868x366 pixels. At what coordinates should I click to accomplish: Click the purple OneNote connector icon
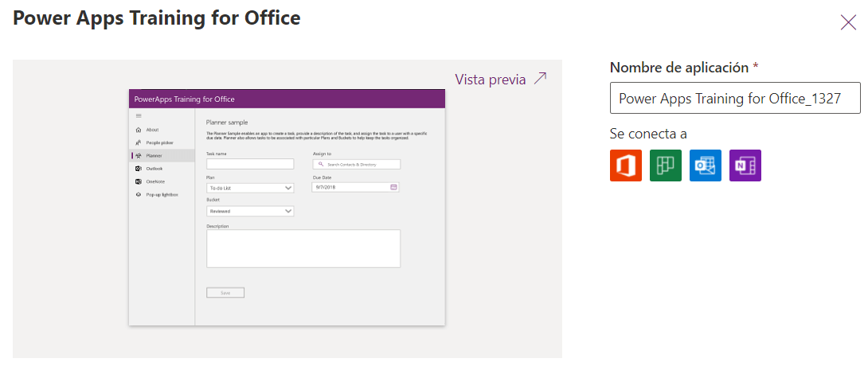[x=745, y=165]
